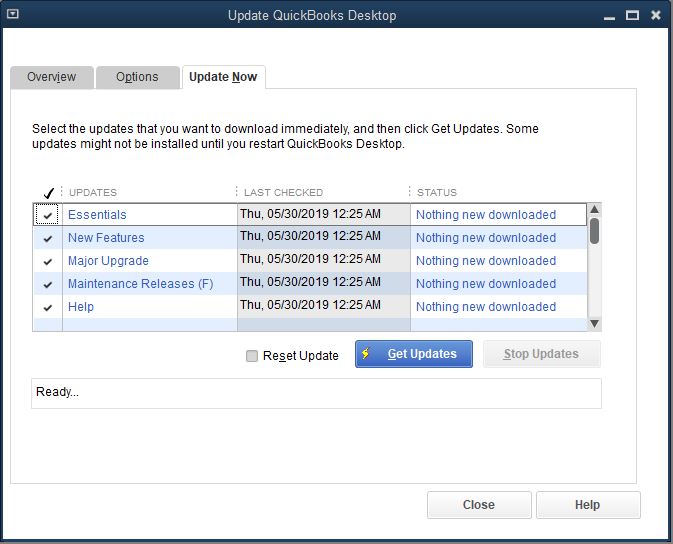Select the Essentials update name
The height and width of the screenshot is (544, 673).
click(97, 215)
